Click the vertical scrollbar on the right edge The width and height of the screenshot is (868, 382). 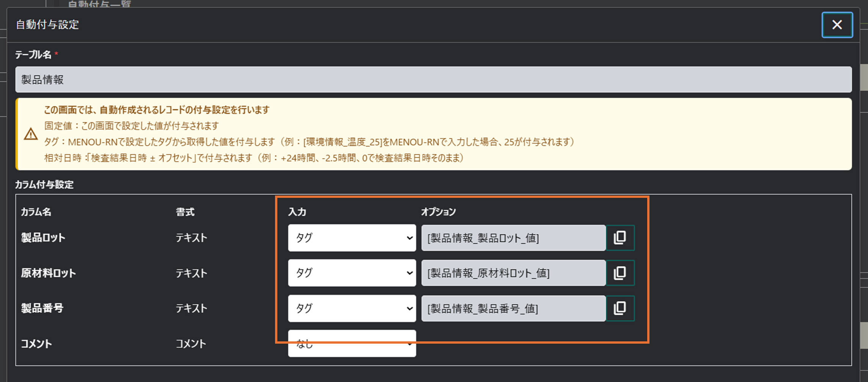[x=864, y=77]
